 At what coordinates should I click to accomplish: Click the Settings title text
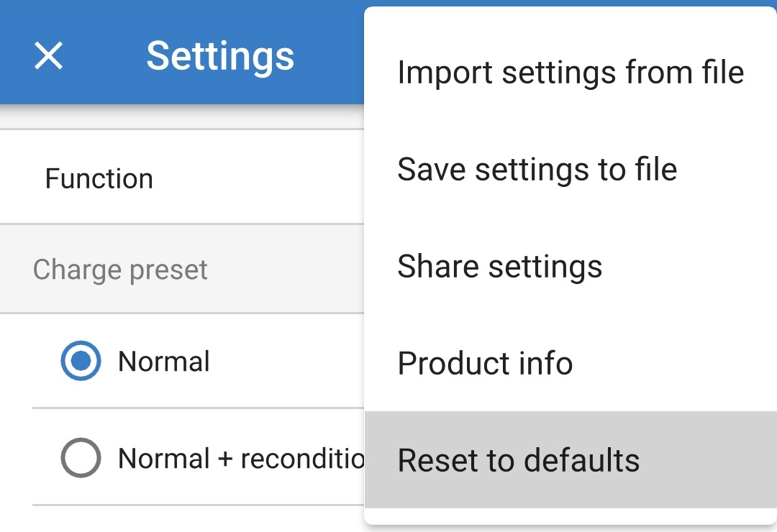pos(220,55)
